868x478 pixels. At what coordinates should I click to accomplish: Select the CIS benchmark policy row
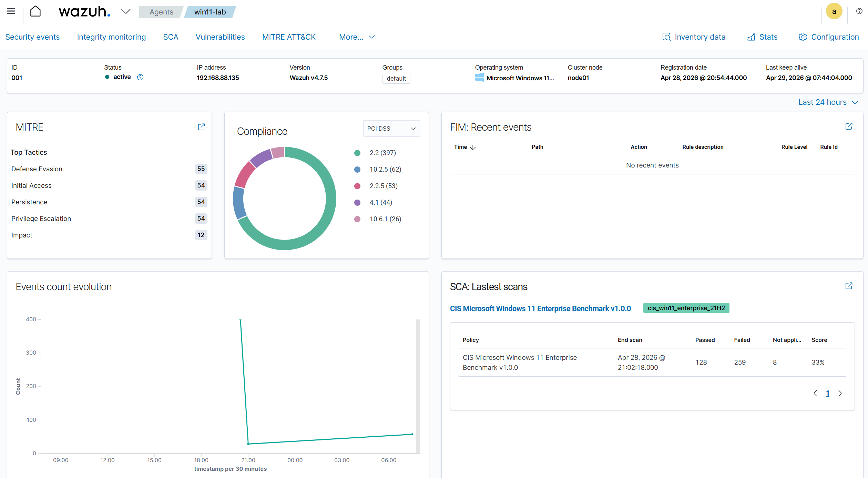click(652, 363)
